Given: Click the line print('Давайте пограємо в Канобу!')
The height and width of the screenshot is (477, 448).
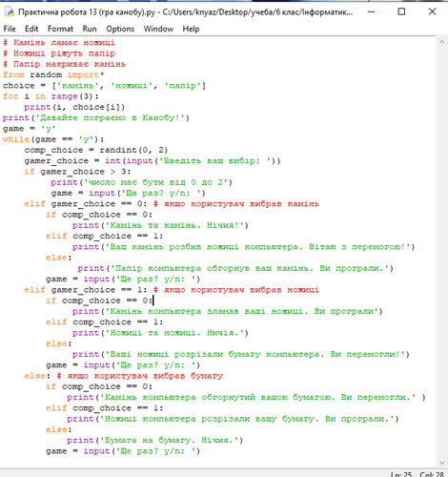Looking at the screenshot, I should (96, 118).
